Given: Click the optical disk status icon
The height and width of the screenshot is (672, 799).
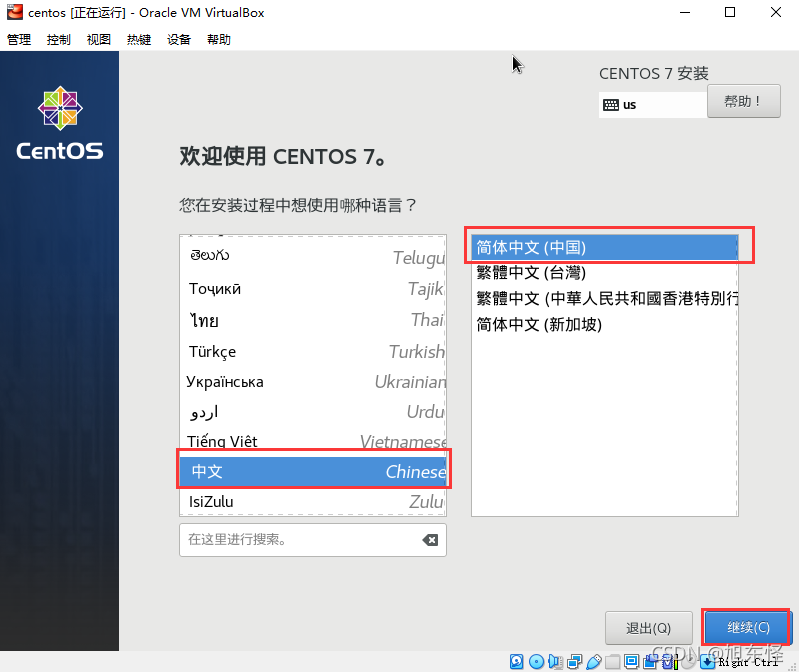Looking at the screenshot, I should click(537, 661).
